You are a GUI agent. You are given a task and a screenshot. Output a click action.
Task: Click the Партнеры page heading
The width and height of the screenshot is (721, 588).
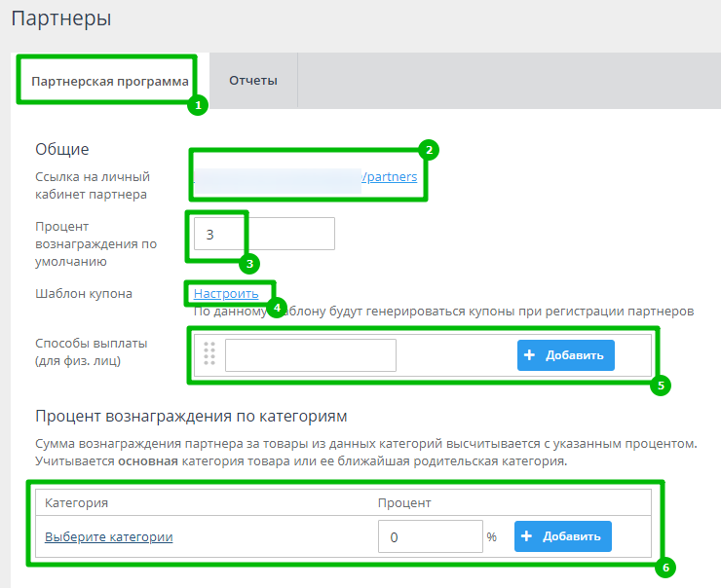(60, 18)
